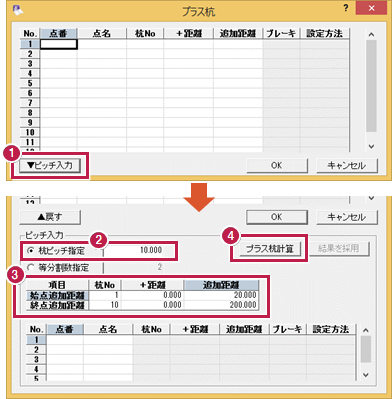Click the lower result table scroll down arrow
392x399 pixels.
tap(366, 375)
